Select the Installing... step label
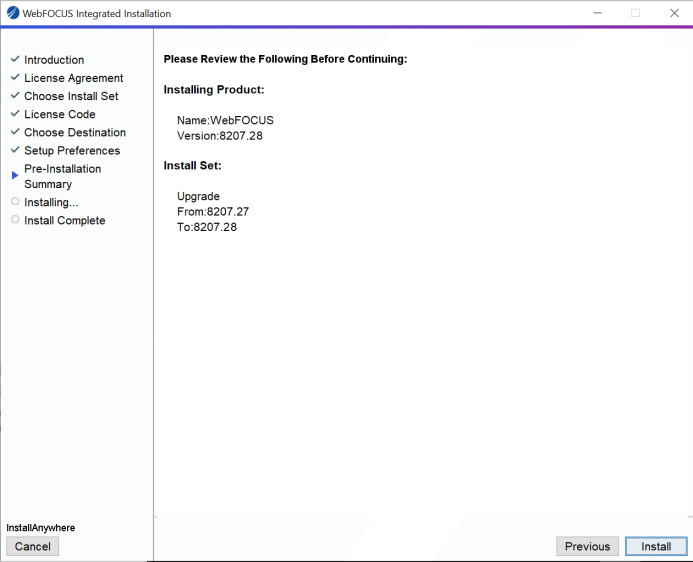This screenshot has height=562, width=693. (51, 202)
